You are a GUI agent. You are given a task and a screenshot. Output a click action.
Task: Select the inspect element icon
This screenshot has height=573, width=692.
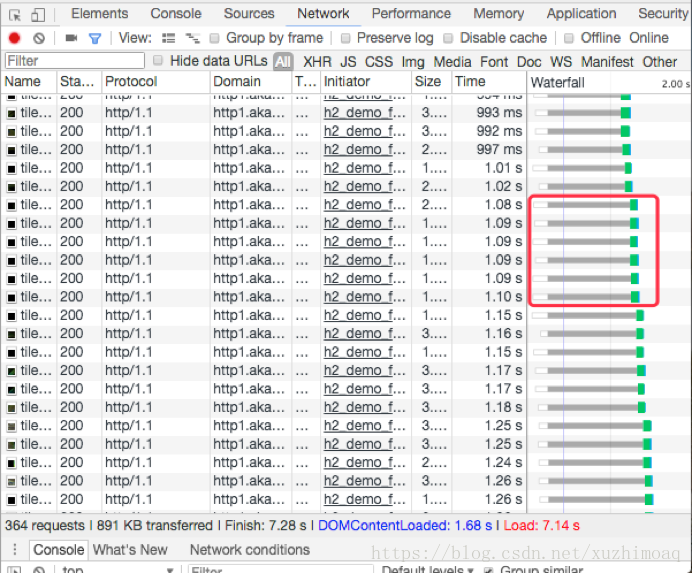tap(15, 15)
